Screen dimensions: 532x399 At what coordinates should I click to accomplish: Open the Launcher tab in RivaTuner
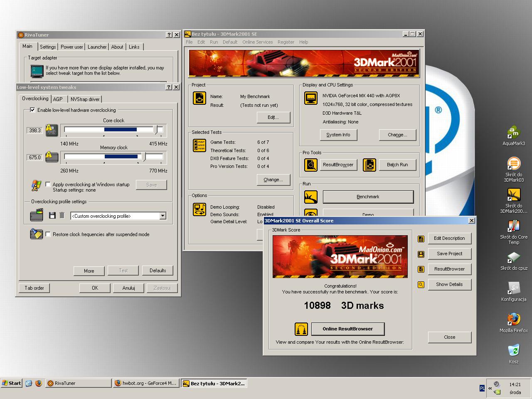97,47
